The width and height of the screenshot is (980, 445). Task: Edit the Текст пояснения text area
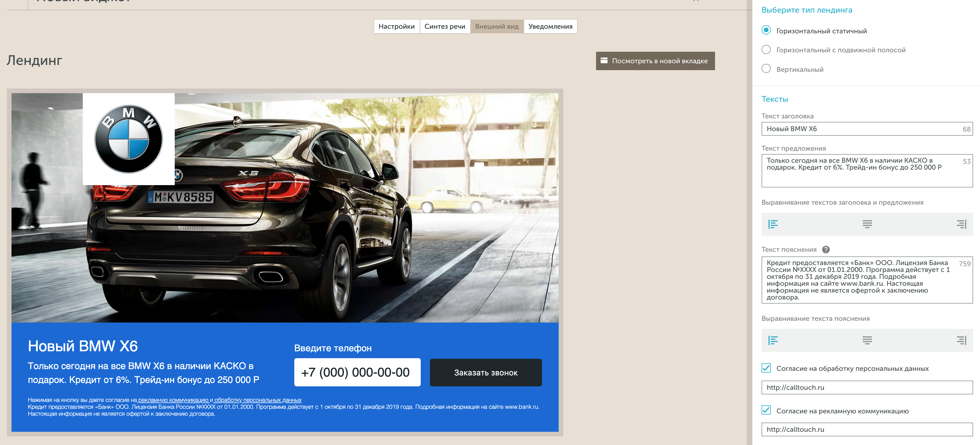pyautogui.click(x=867, y=280)
